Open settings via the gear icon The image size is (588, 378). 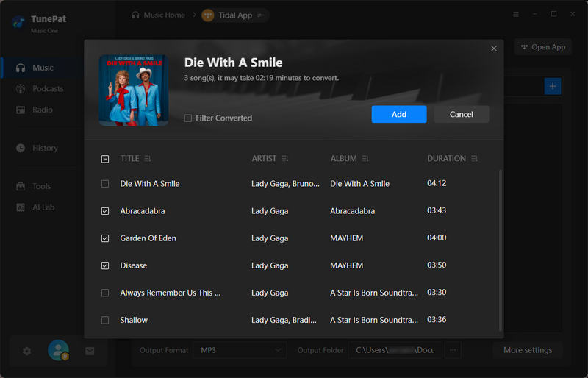pyautogui.click(x=27, y=351)
